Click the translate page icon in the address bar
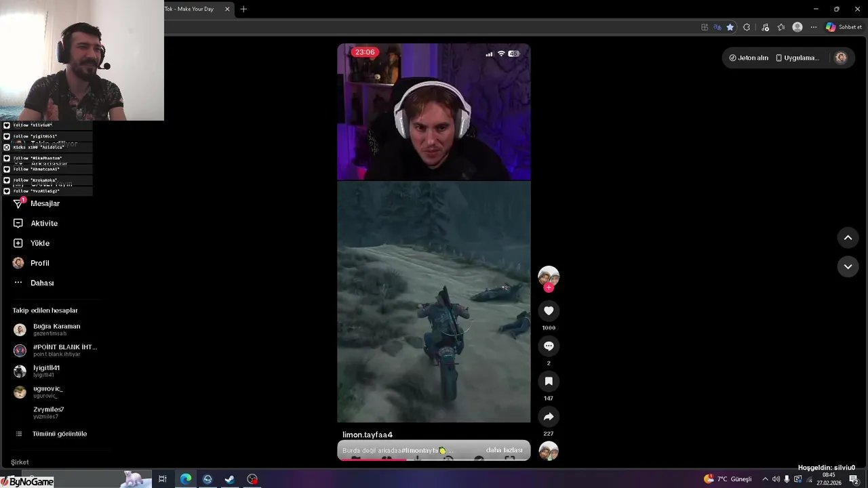Image resolution: width=868 pixels, height=488 pixels. coord(717,27)
